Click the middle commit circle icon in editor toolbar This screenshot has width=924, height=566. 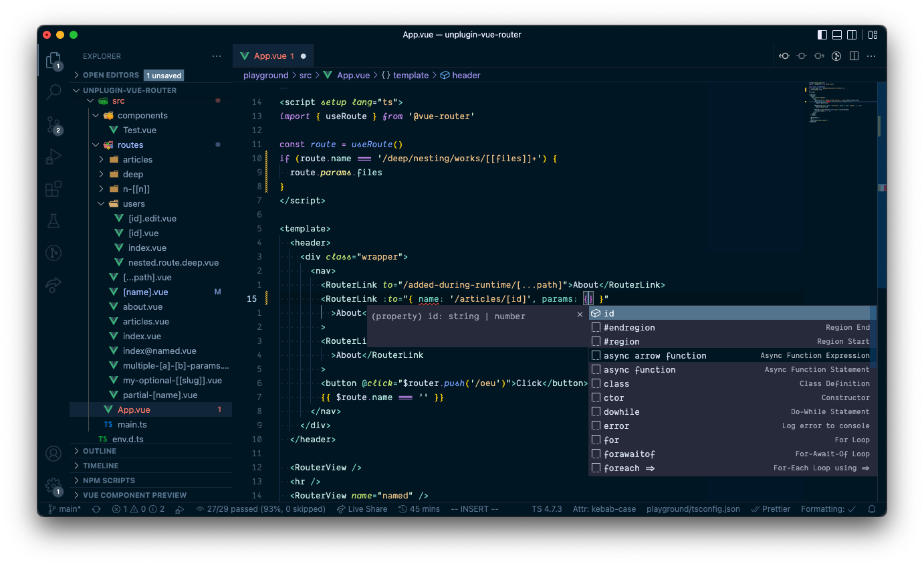click(x=802, y=56)
